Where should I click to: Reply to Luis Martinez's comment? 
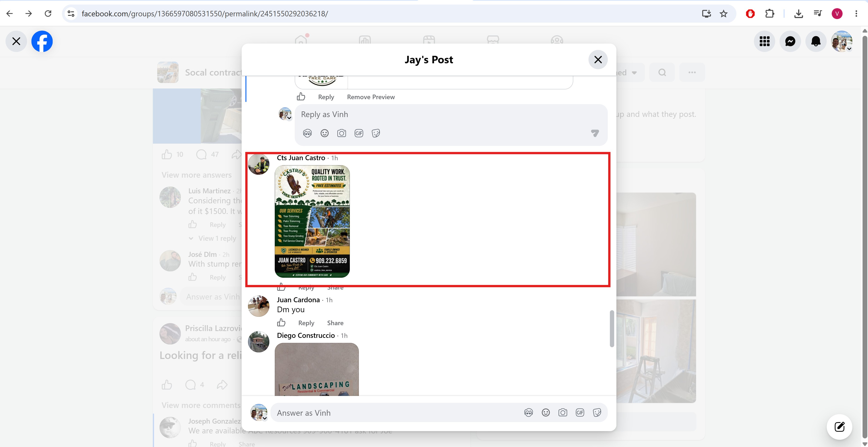[218, 225]
